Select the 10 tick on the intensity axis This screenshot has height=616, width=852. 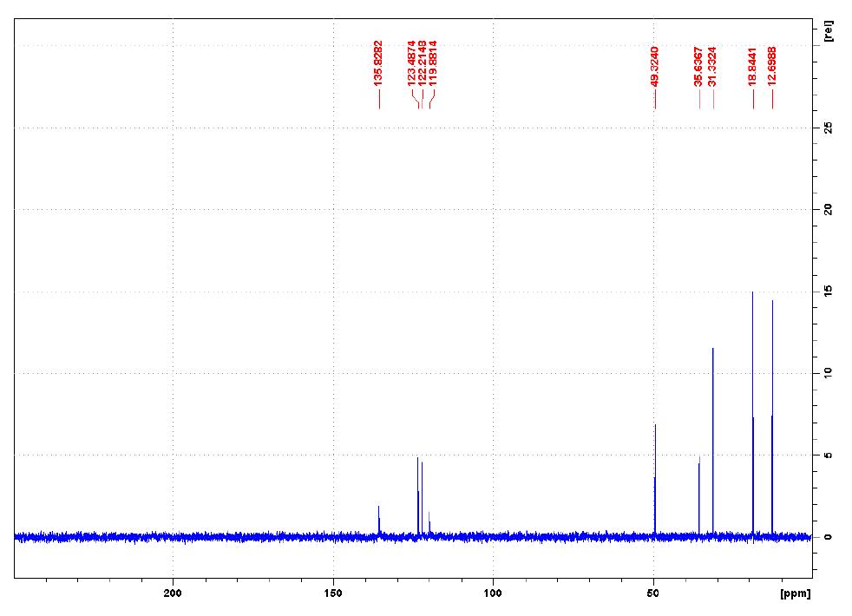(x=828, y=373)
